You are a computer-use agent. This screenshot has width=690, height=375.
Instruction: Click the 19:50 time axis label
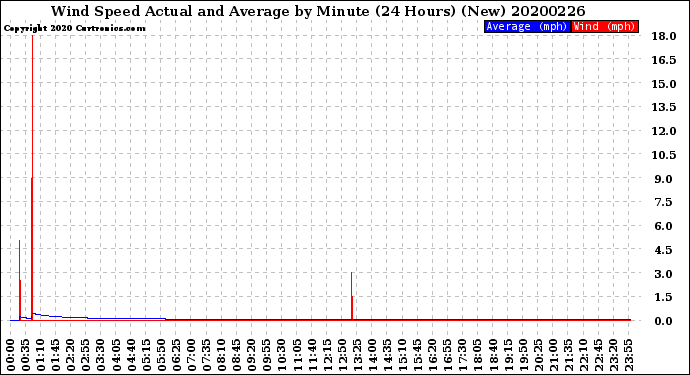click(523, 355)
